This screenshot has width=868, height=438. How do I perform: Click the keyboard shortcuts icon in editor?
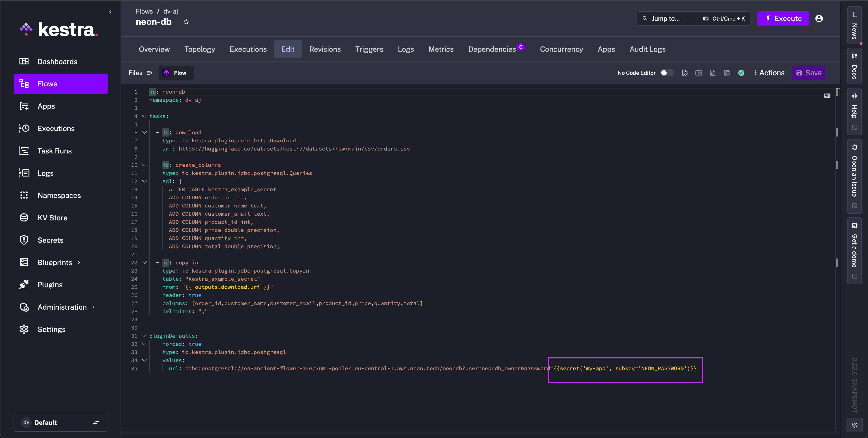tap(827, 96)
